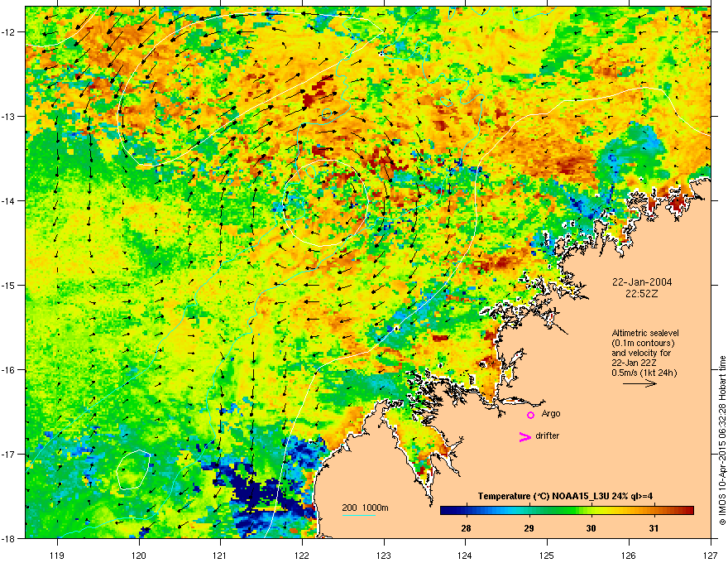
Task: Click the colorbar tick label 29
Action: (529, 528)
